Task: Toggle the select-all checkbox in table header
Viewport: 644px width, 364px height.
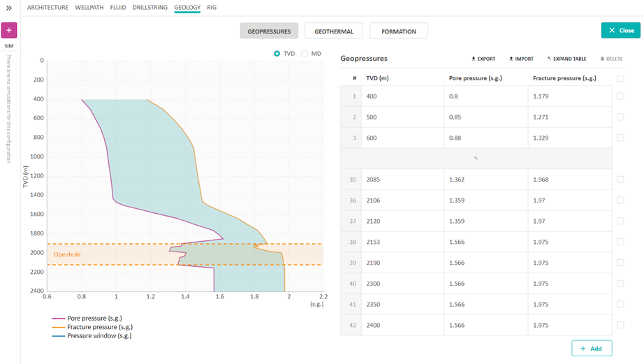Action: pos(620,78)
